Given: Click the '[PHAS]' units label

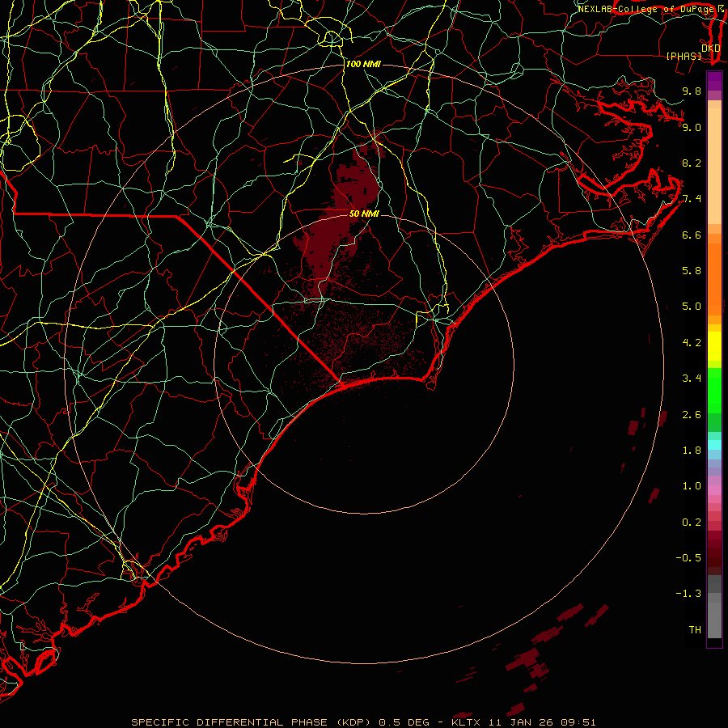Looking at the screenshot, I should point(684,56).
